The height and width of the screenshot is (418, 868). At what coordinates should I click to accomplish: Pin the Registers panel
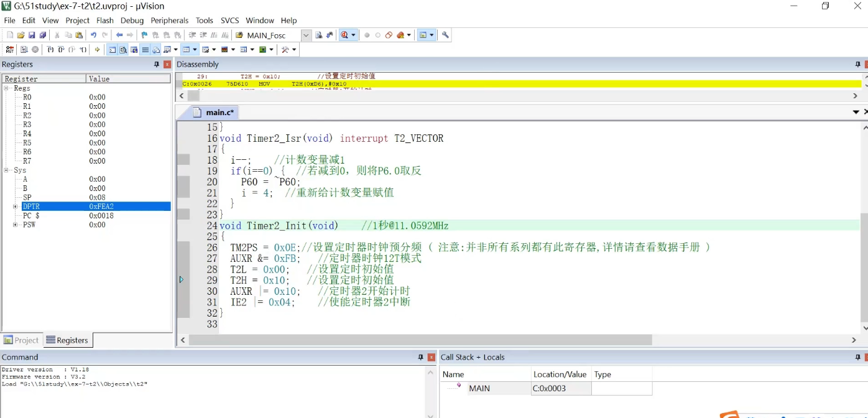pyautogui.click(x=157, y=65)
